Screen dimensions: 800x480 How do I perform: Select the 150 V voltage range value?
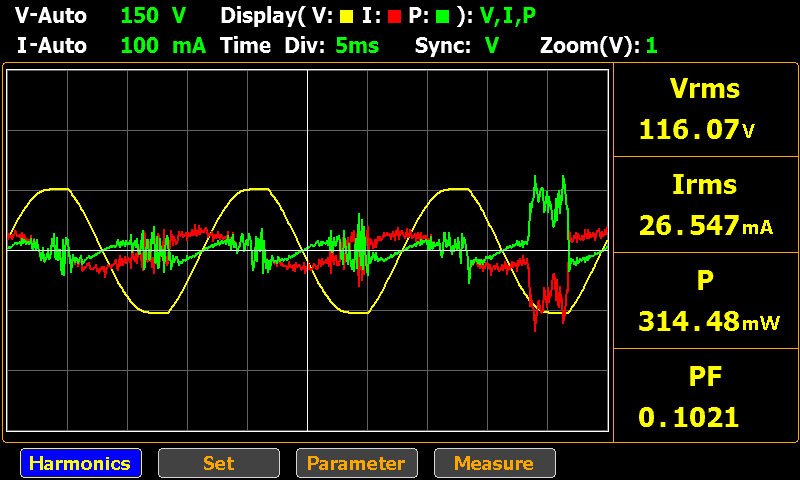click(153, 16)
